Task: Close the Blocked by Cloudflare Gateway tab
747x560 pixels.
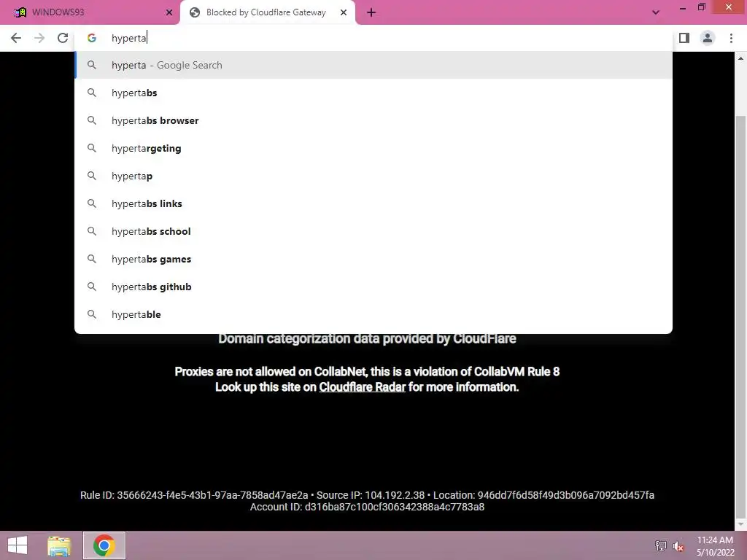Action: tap(344, 12)
